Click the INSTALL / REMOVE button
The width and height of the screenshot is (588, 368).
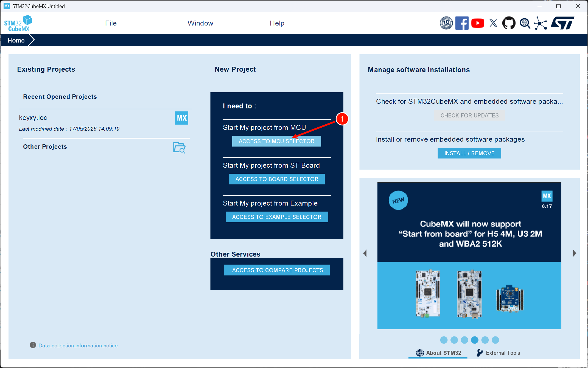click(469, 153)
